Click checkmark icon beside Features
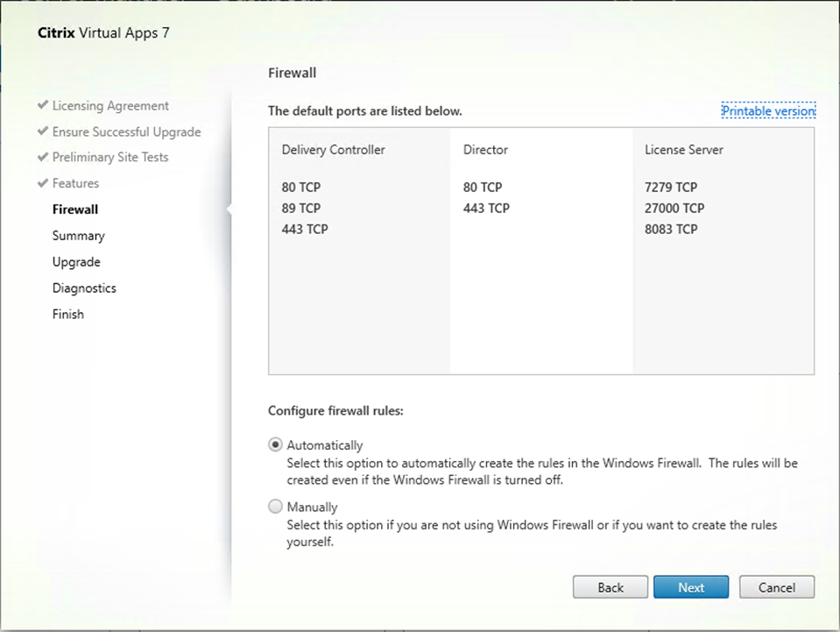 point(43,183)
